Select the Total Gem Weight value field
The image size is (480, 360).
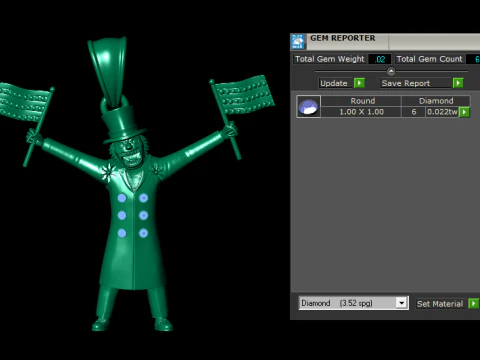coord(380,59)
